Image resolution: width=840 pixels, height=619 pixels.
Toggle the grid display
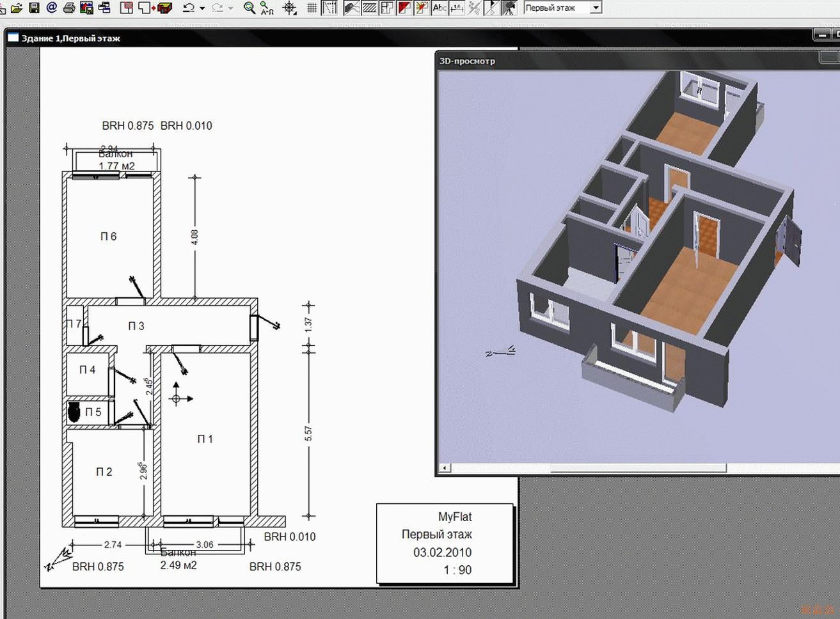[x=312, y=8]
